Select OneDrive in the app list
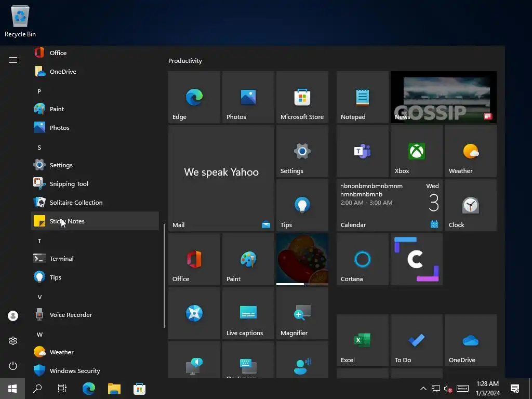 pos(95,72)
